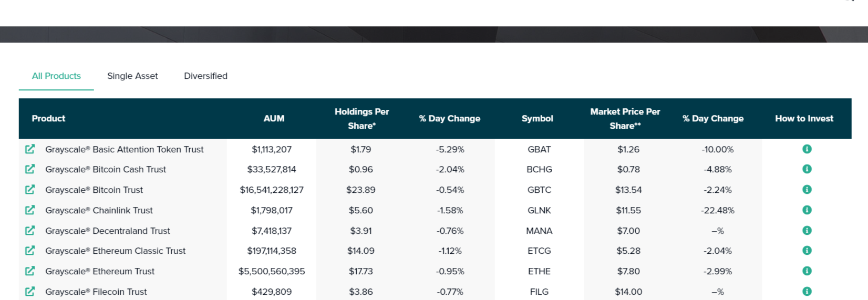Click the AUM column header
Screen dimensions: 868x300
(x=274, y=119)
